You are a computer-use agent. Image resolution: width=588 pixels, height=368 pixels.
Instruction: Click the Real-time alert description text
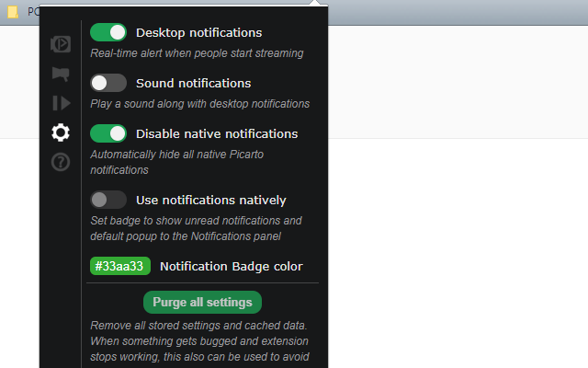coord(197,53)
